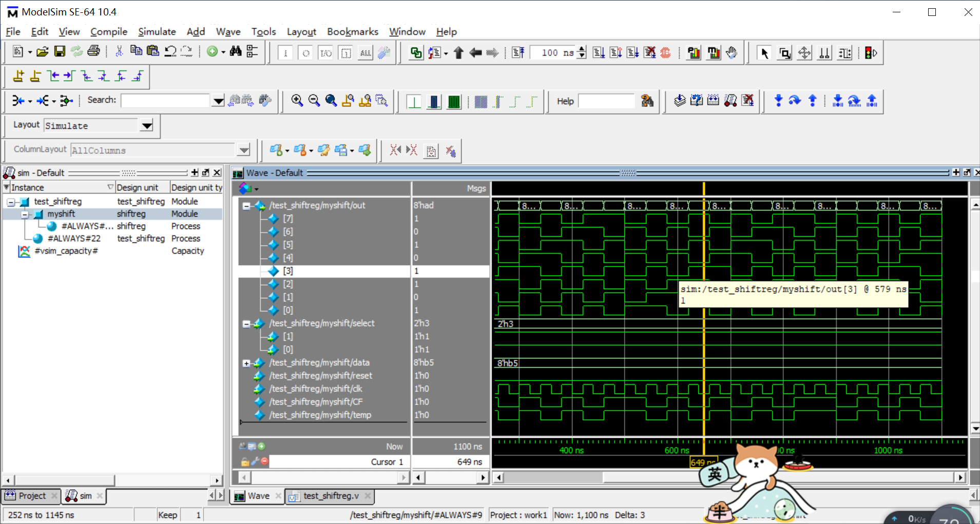
Task: Click the Save icon in toolbar
Action: coord(60,51)
